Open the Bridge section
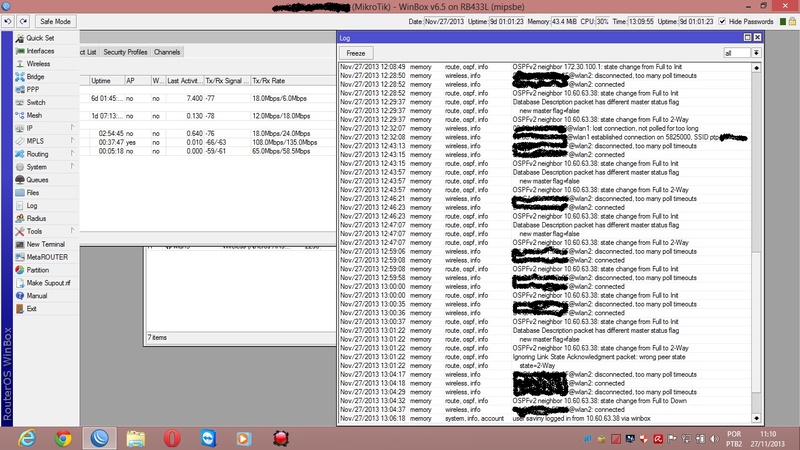 (35, 77)
